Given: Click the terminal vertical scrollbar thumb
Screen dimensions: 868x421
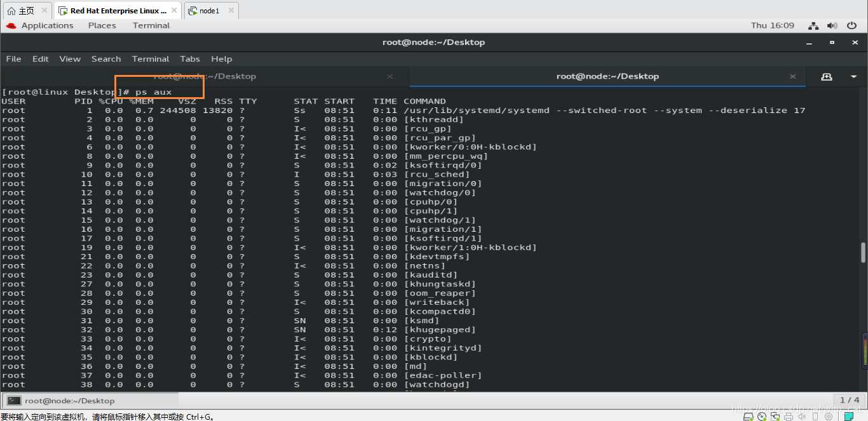Looking at the screenshot, I should [863, 253].
